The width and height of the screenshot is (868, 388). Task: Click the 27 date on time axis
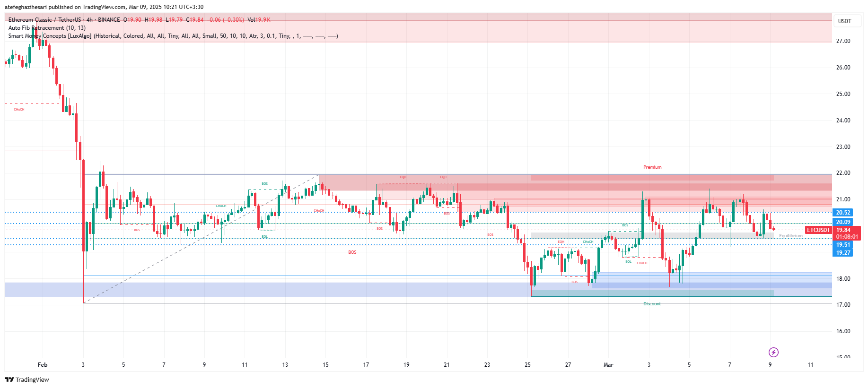tap(568, 365)
